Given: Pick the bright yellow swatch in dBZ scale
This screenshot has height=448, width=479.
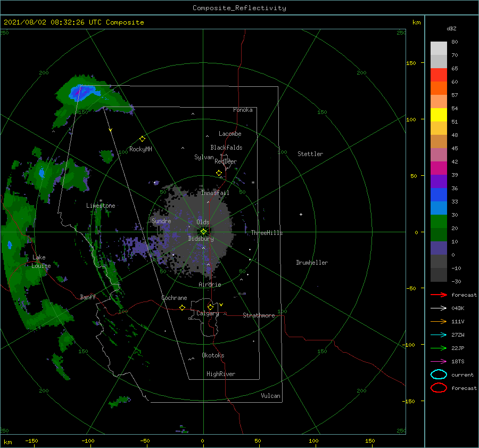Looking at the screenshot, I should [439, 115].
